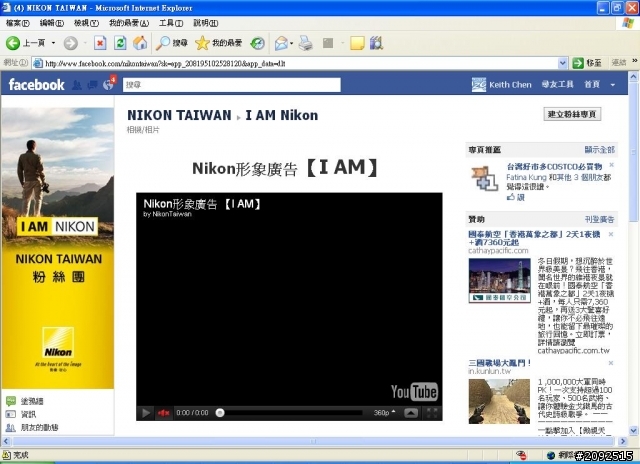Open Facebook friend requests icon

(76, 85)
